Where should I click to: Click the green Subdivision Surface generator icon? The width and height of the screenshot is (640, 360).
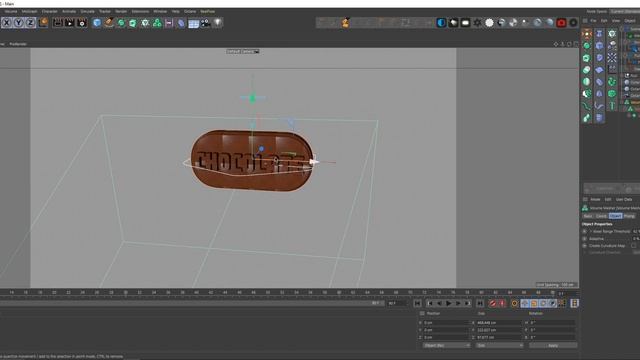[121, 23]
